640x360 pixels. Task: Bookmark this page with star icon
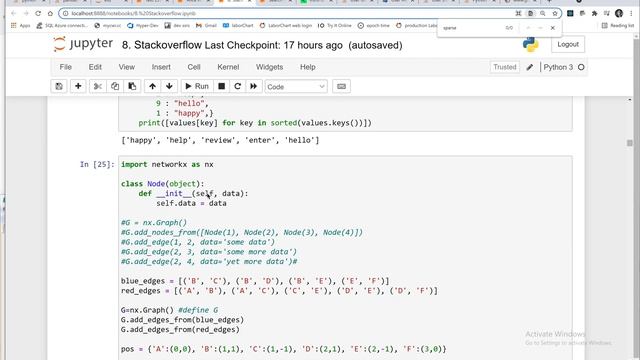coord(555,13)
